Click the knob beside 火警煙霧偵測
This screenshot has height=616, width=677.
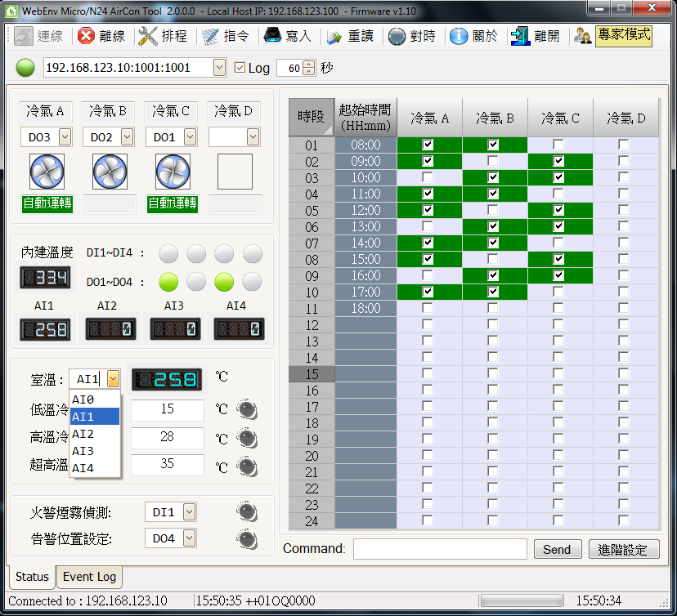click(x=248, y=512)
